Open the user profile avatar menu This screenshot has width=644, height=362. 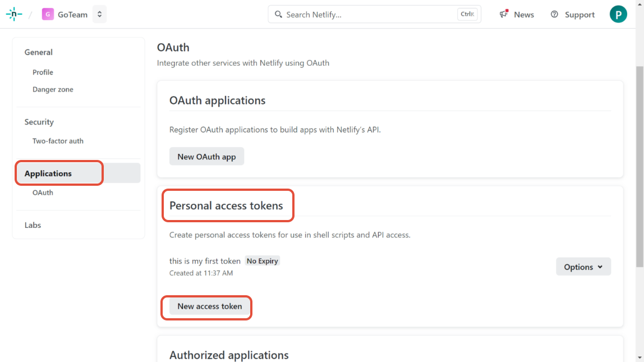click(x=618, y=15)
